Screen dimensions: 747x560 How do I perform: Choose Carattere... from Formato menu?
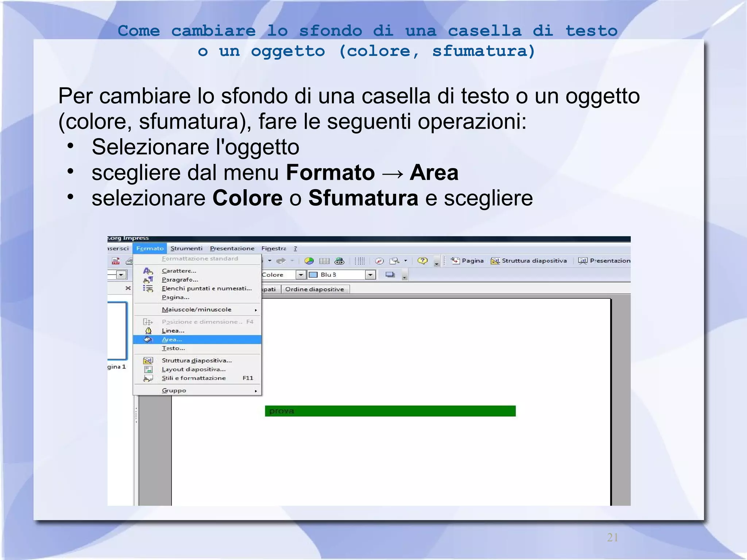click(197, 271)
